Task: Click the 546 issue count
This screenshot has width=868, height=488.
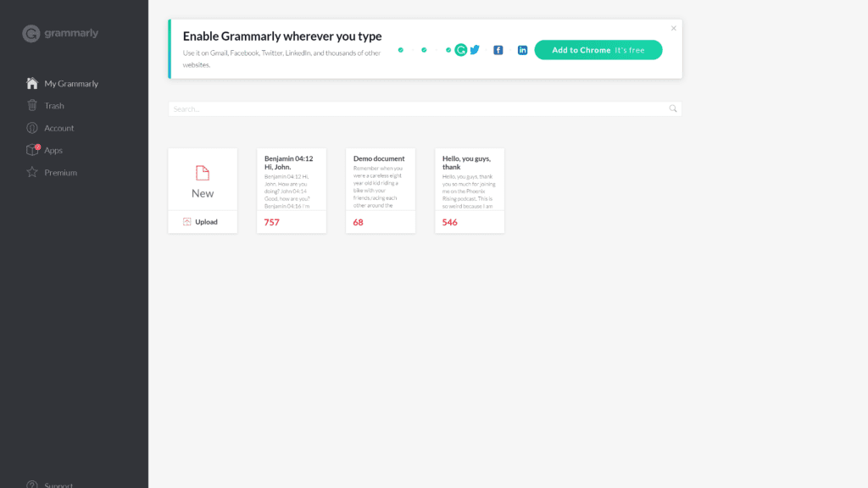Action: point(449,223)
